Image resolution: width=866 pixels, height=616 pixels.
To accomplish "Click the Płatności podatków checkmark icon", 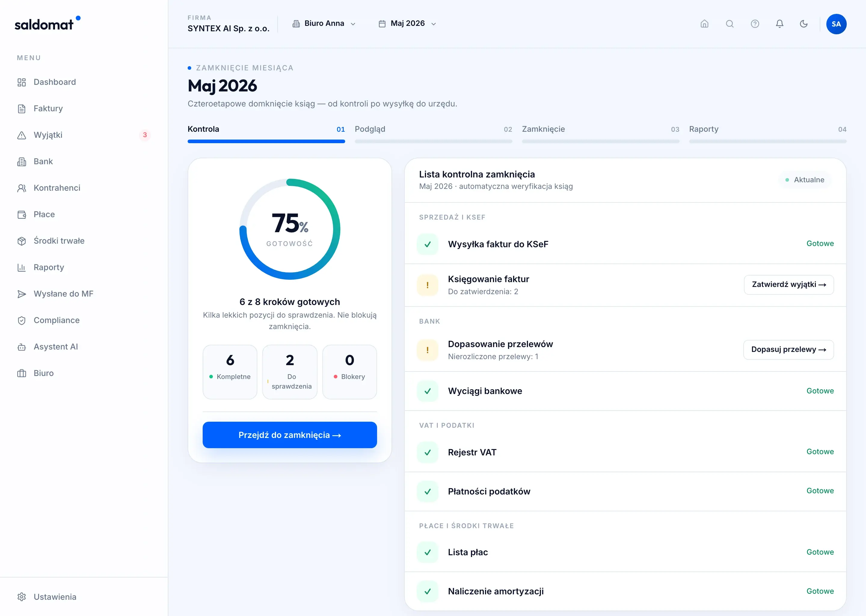I will pos(428,491).
